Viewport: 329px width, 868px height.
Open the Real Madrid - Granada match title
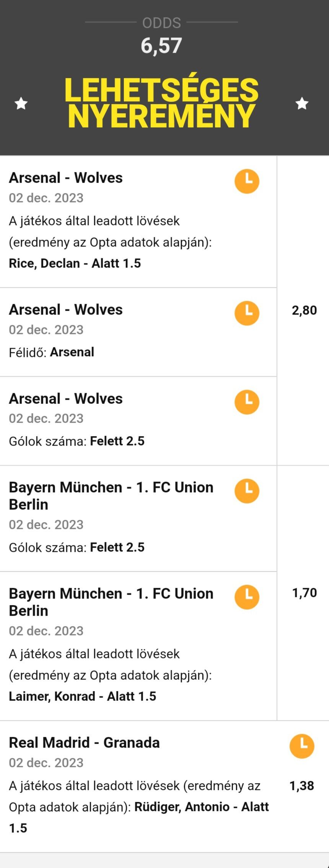[84, 743]
